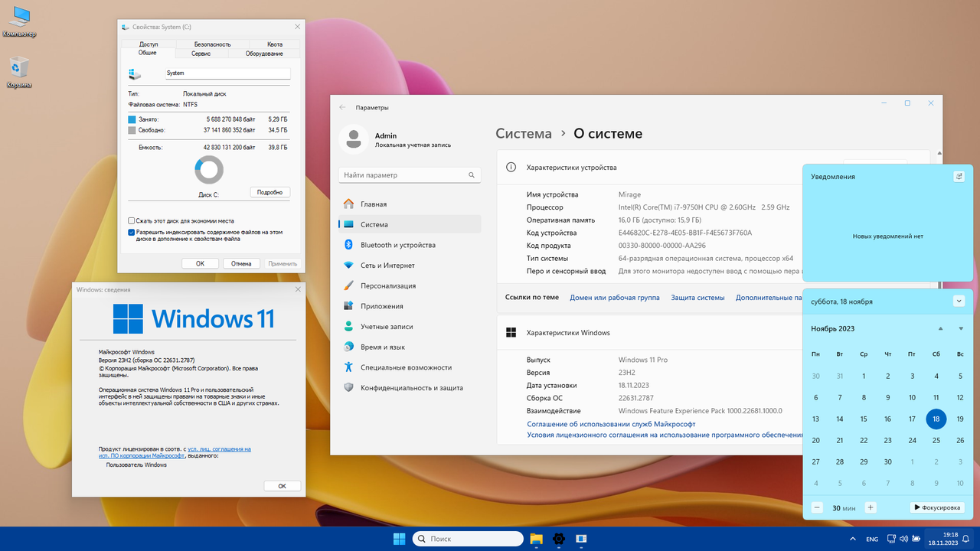This screenshot has height=551, width=980.
Task: Click the back arrow in Параметры window
Action: coord(342,107)
